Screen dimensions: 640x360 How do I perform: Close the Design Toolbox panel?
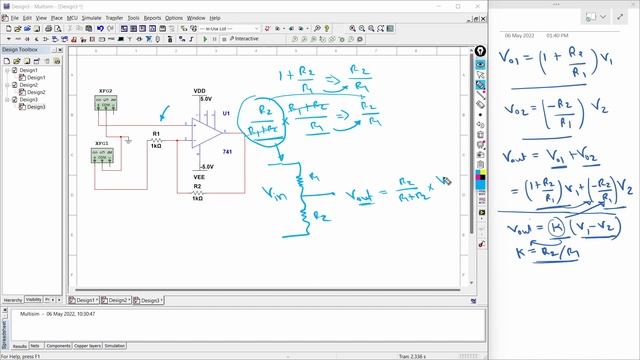pos(60,50)
